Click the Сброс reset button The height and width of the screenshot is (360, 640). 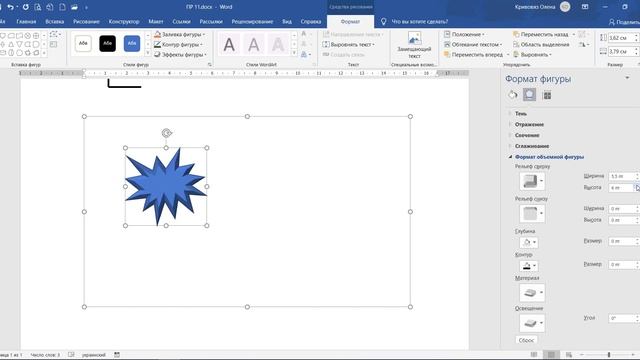click(x=526, y=340)
